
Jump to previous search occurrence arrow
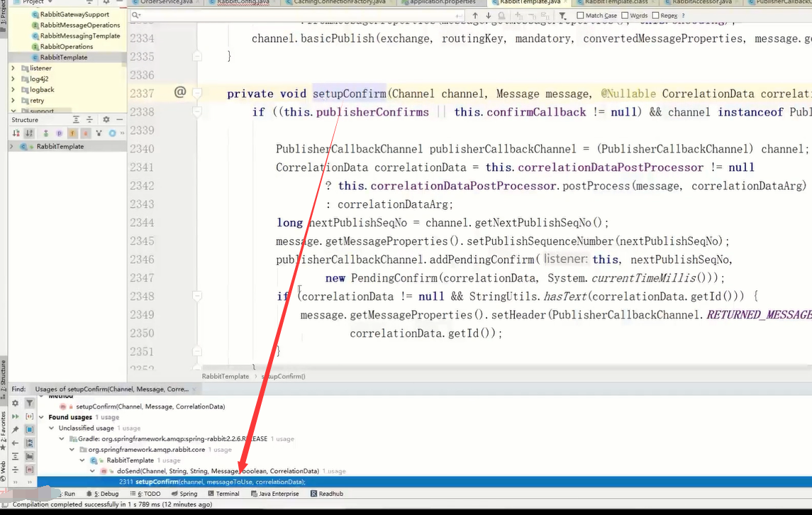(475, 16)
